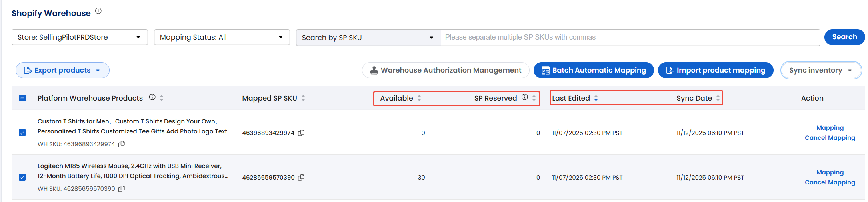Open the Mapping Status filter dropdown
The image size is (868, 202).
tap(222, 37)
